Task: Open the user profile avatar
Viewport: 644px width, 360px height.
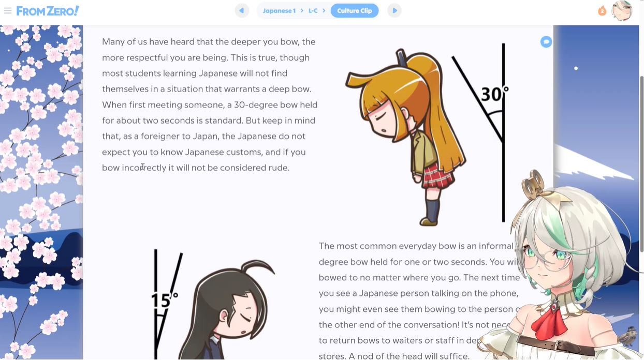Action: 622,10
